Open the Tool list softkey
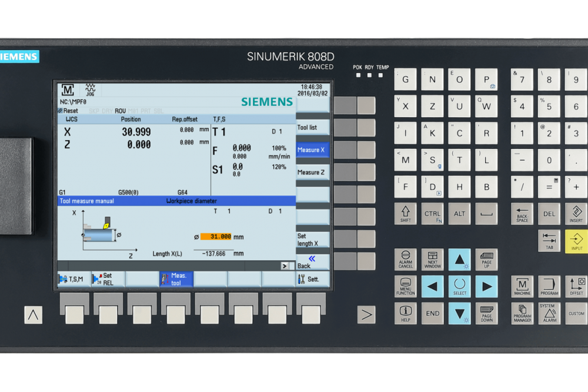The image size is (588, 392). click(x=312, y=128)
